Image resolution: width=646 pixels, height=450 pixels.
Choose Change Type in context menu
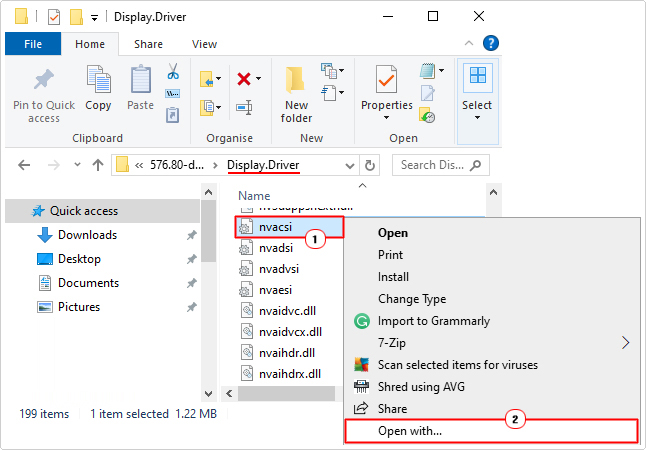coord(492,299)
